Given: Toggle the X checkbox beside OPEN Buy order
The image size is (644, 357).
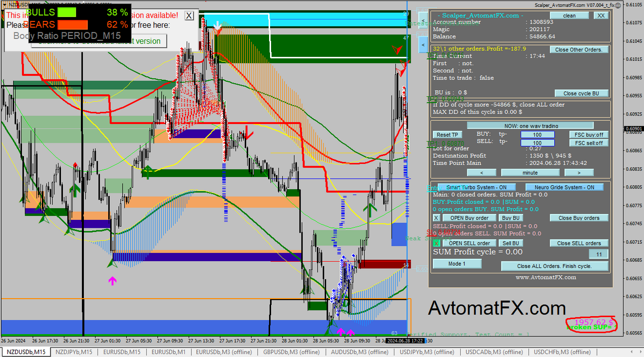Looking at the screenshot, I should (436, 218).
